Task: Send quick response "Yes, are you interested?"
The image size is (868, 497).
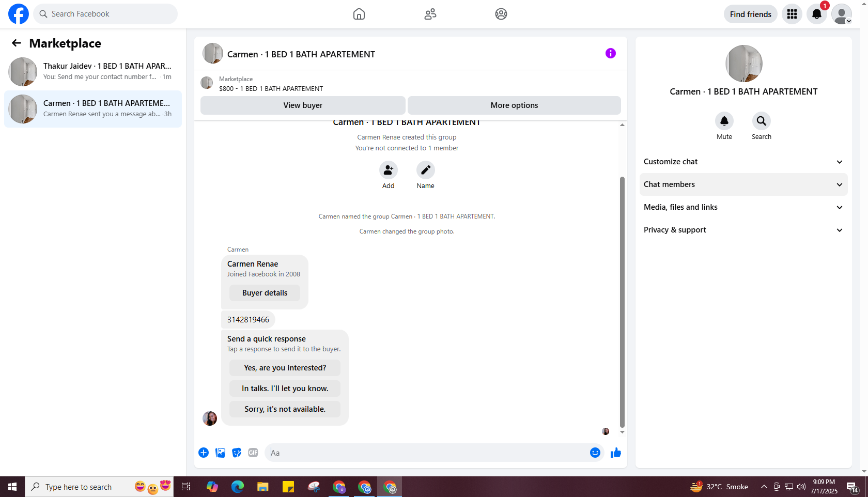Action: point(285,368)
